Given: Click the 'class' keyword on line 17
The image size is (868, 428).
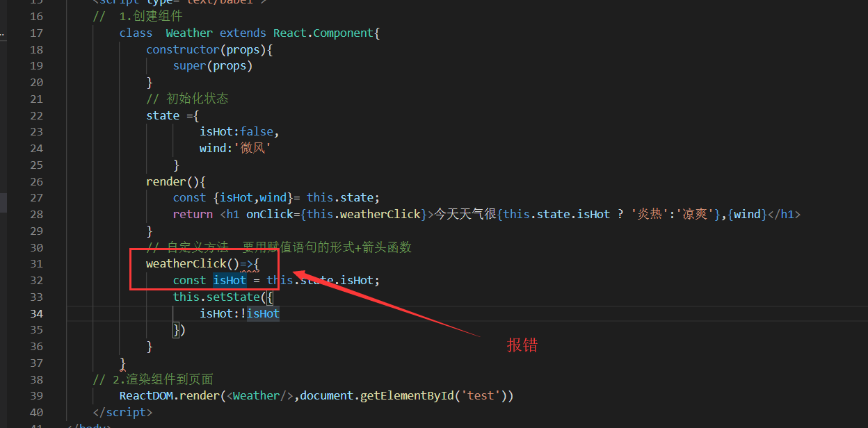Looking at the screenshot, I should click(136, 33).
